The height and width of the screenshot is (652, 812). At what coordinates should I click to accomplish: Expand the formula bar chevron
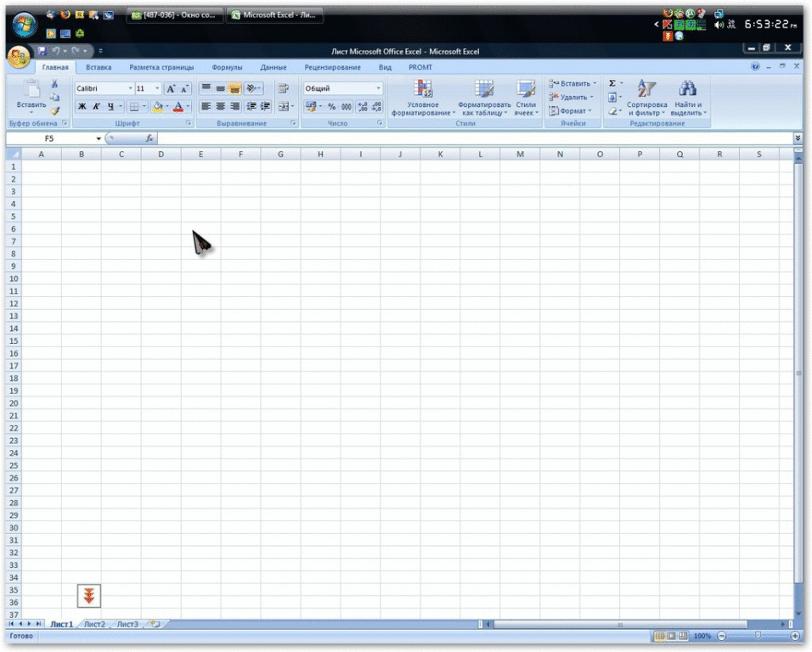click(x=798, y=138)
